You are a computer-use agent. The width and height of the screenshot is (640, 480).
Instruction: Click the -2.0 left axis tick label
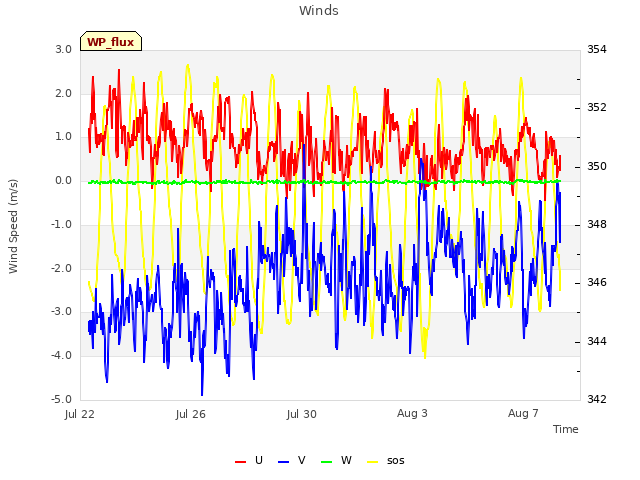tap(62, 268)
